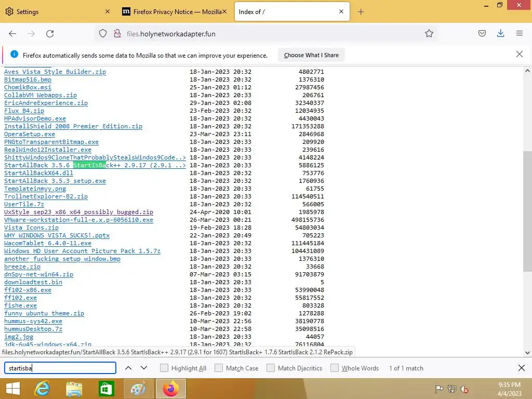This screenshot has width=532, height=399.
Task: Open Action Center flag icon
Action: pos(439,389)
